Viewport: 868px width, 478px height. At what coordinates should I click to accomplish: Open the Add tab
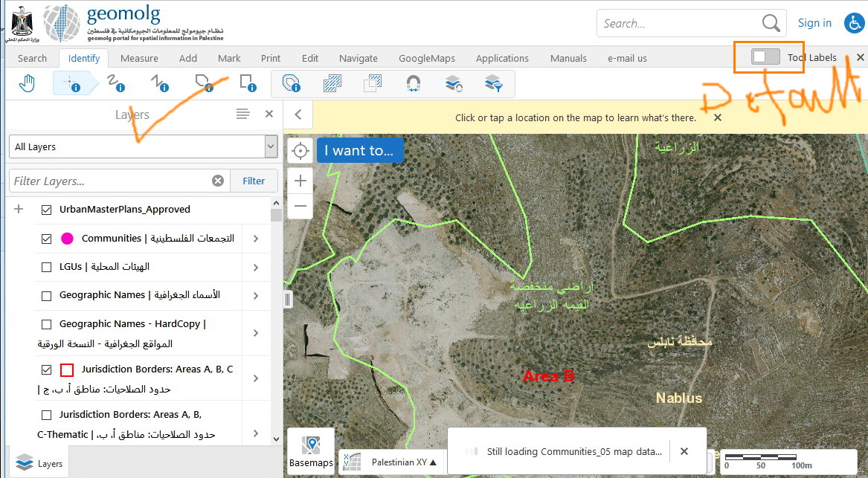point(187,58)
